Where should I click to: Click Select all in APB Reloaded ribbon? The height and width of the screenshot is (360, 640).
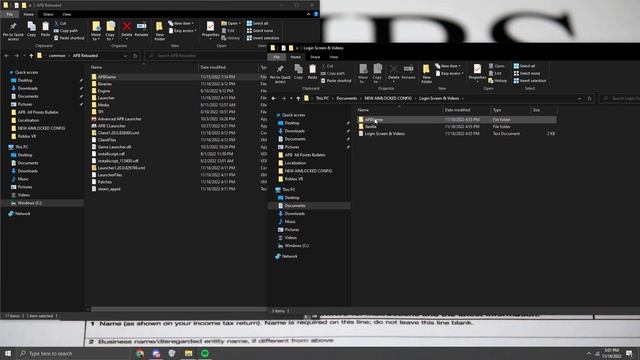pos(258,23)
